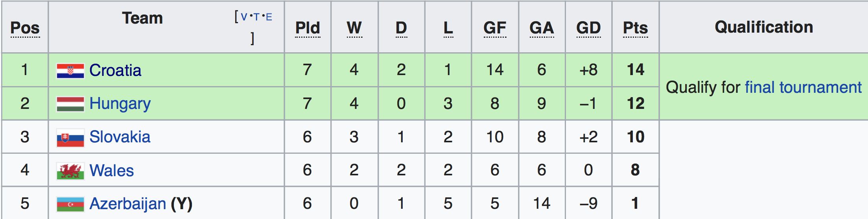
Task: Click the Hungary flag icon
Action: pyautogui.click(x=70, y=104)
